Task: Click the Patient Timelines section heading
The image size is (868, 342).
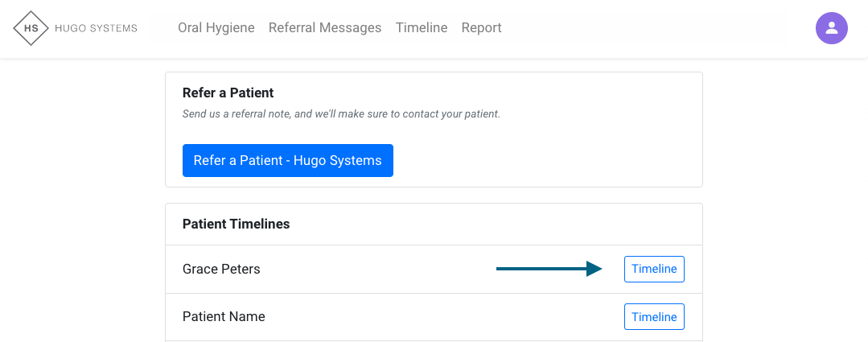Action: click(236, 225)
